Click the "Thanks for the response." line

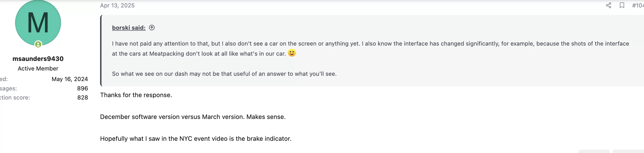136,95
